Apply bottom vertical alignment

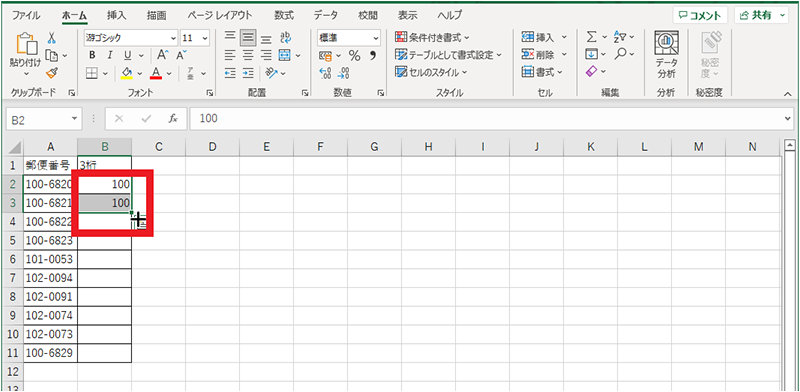tap(266, 38)
